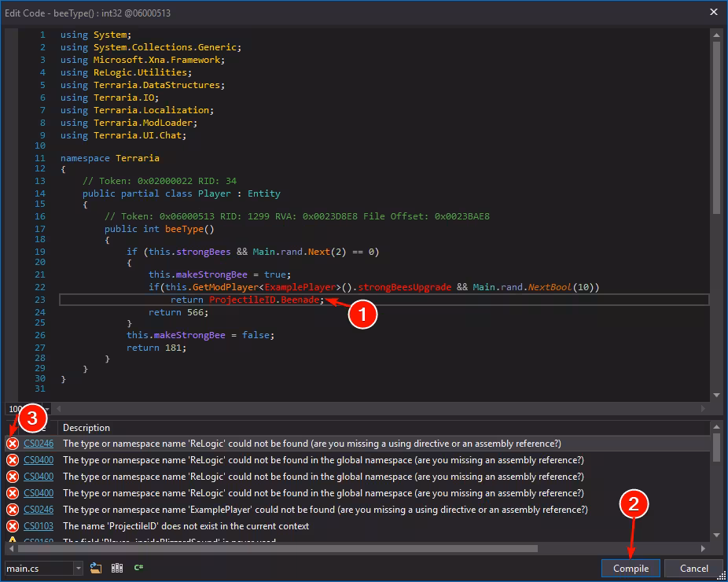
Task: Expand the editor zoom percentage dropdown
Action: [47, 409]
